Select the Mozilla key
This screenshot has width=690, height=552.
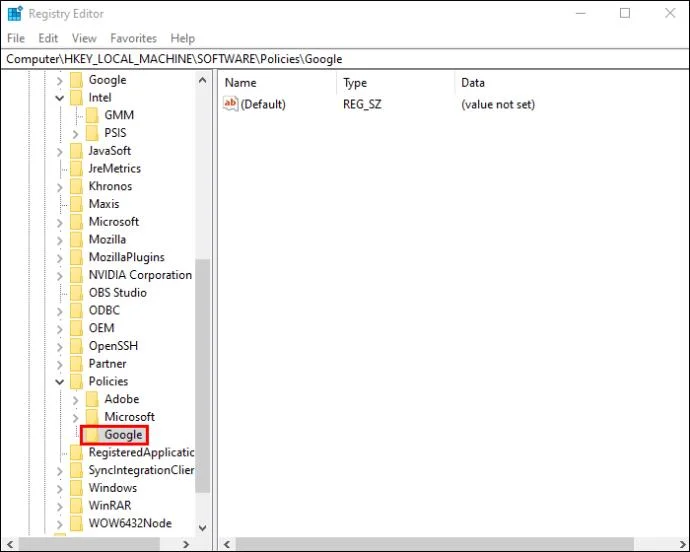(107, 239)
